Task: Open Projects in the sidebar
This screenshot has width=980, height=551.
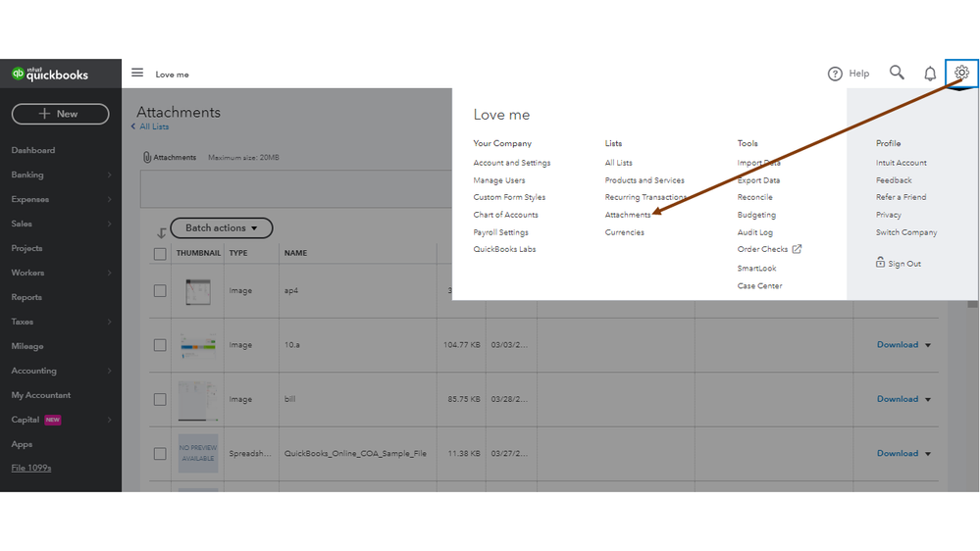Action: pos(26,248)
